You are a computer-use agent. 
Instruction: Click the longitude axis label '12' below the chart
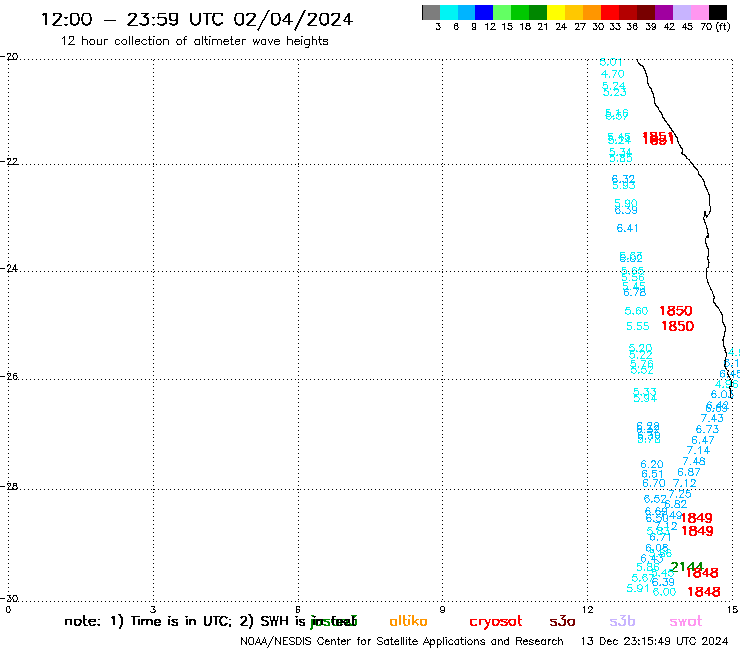coord(588,609)
